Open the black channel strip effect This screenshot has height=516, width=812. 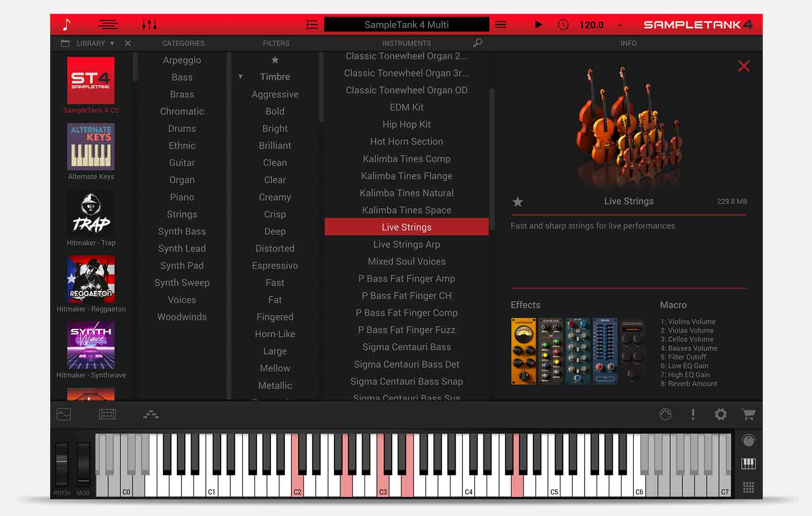(551, 351)
